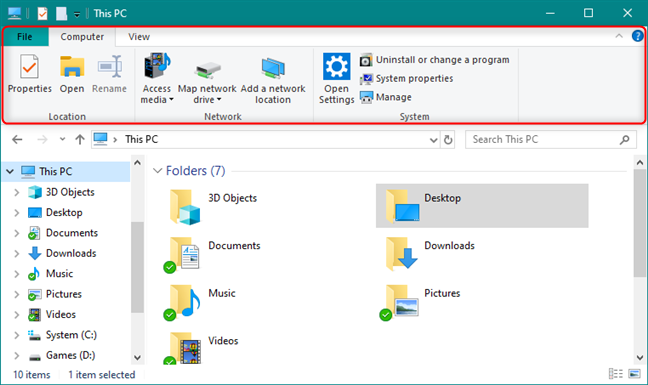The width and height of the screenshot is (648, 385).
Task: Click the Forward navigation arrow
Action: (x=42, y=140)
